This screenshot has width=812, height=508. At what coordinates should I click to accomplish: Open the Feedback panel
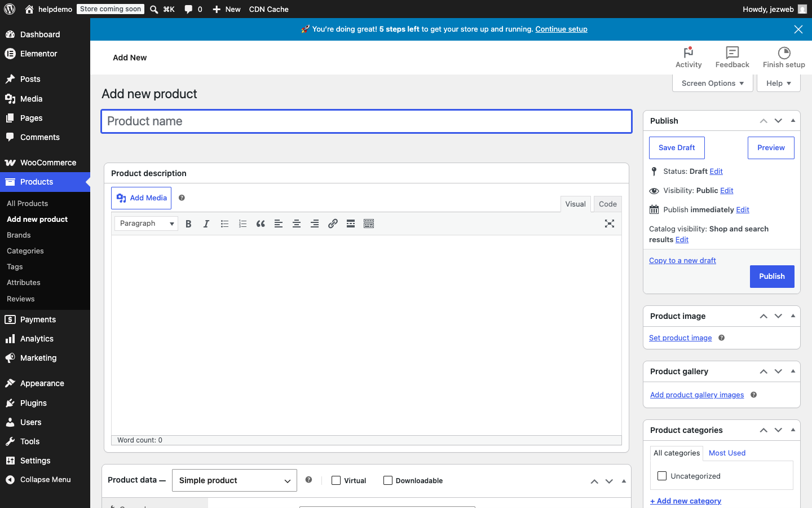click(x=732, y=58)
